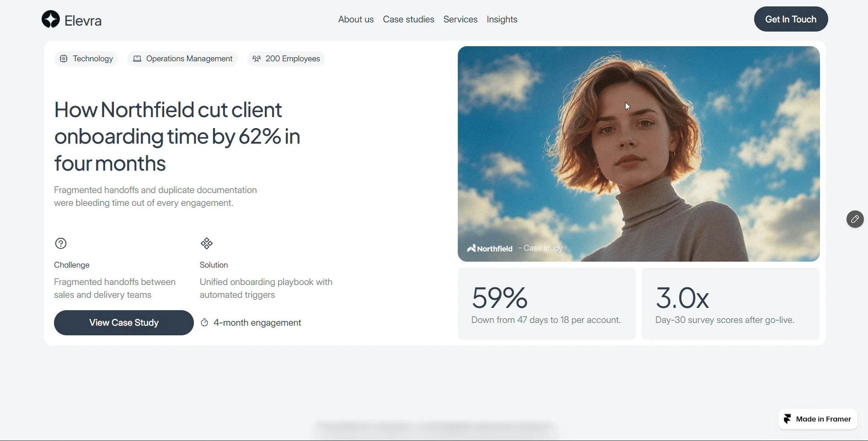Click the Northfield logo on photo

click(490, 248)
